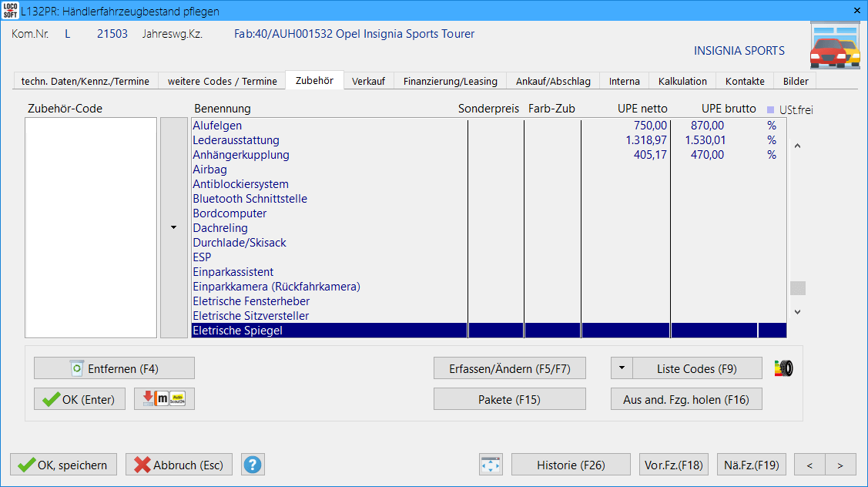Open dropdown arrow next to Liste Codes
This screenshot has width=868, height=487.
(x=622, y=368)
